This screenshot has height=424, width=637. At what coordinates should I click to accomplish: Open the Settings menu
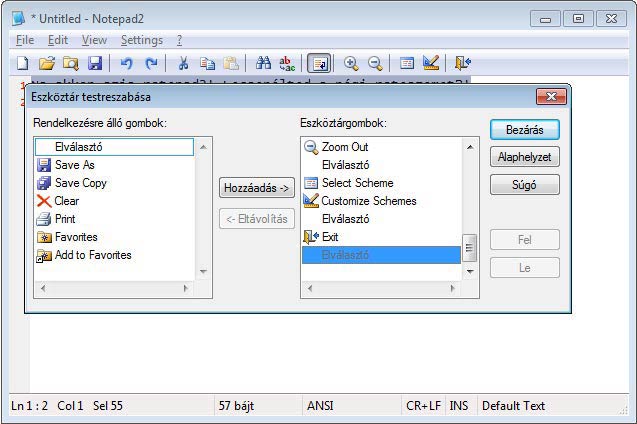(142, 40)
